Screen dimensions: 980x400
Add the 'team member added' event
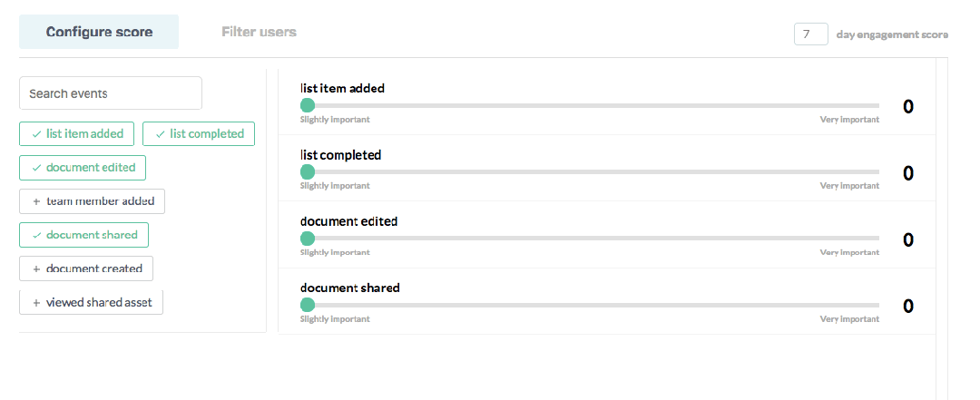92,201
